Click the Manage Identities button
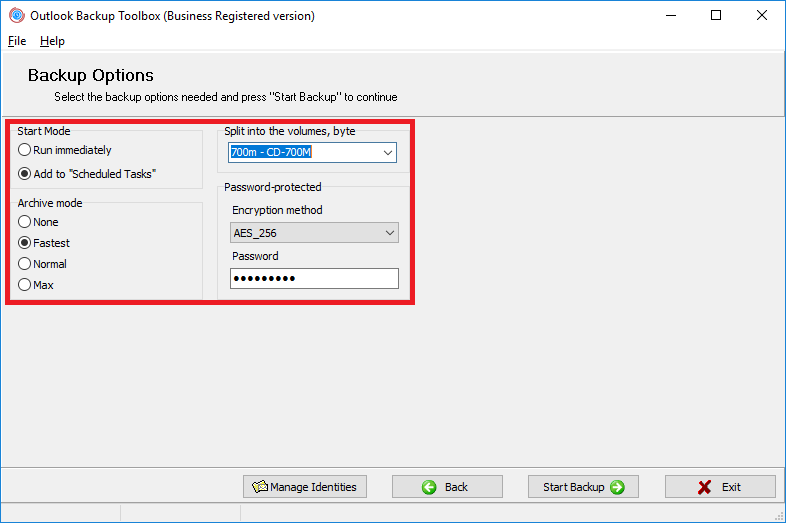786x523 pixels. 305,486
